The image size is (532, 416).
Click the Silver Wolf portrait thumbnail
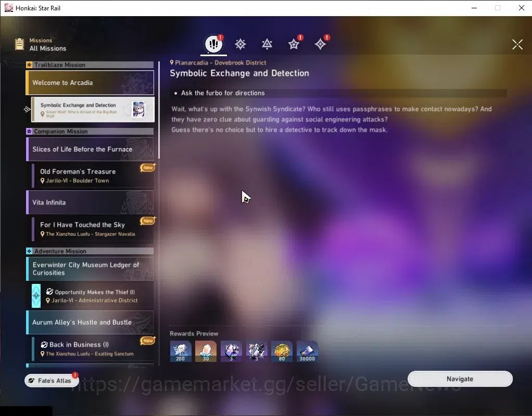pos(138,109)
